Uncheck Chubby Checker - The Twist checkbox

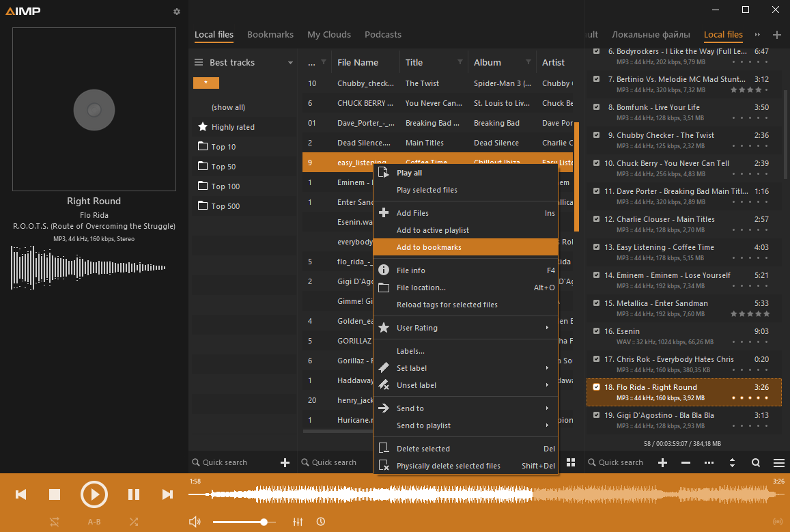[597, 135]
